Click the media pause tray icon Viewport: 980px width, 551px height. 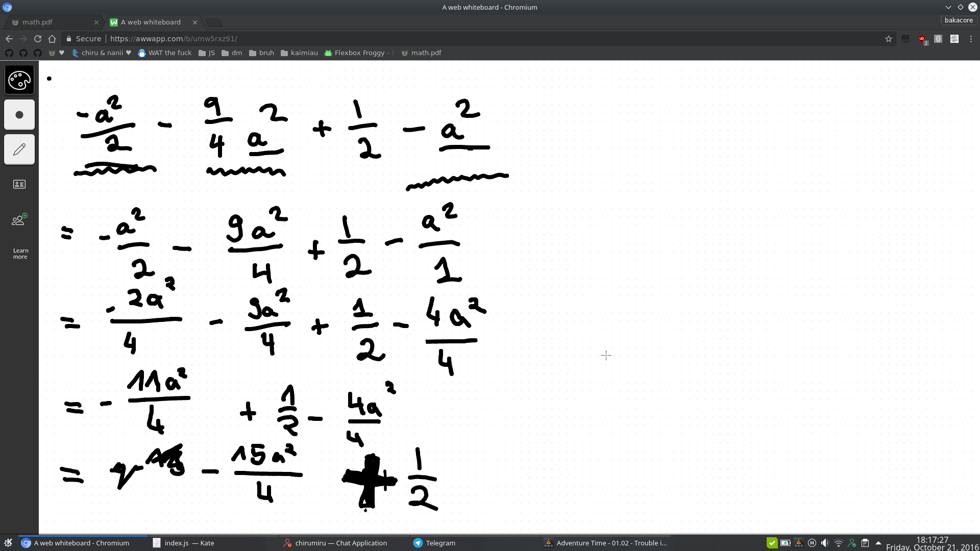click(812, 543)
